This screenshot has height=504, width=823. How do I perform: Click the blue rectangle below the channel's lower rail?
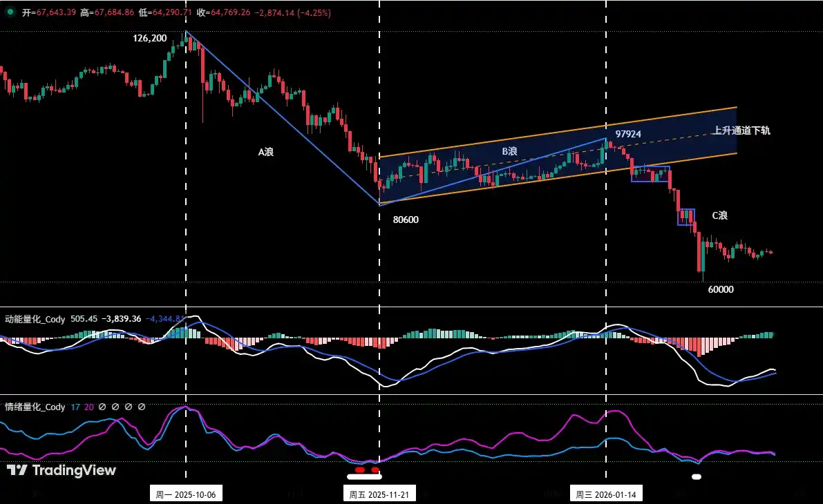tap(650, 174)
